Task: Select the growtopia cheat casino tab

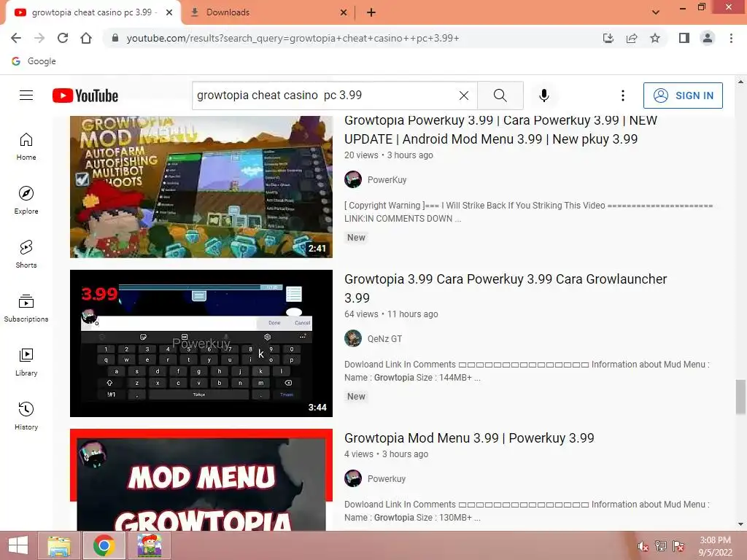Action: pyautogui.click(x=93, y=12)
